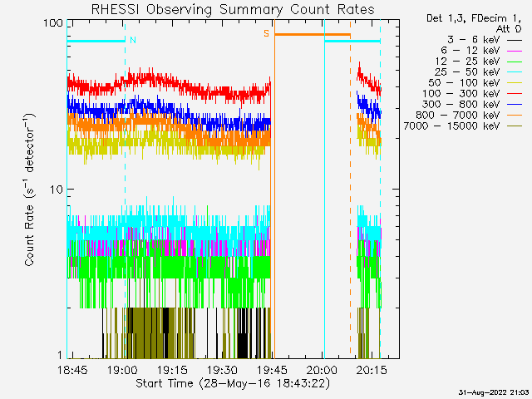
Task: Click the cyan N night marker label
Action: tap(133, 40)
